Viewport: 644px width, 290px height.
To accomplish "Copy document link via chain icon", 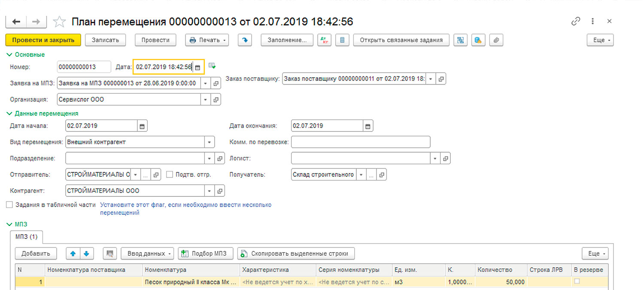I will [x=576, y=21].
